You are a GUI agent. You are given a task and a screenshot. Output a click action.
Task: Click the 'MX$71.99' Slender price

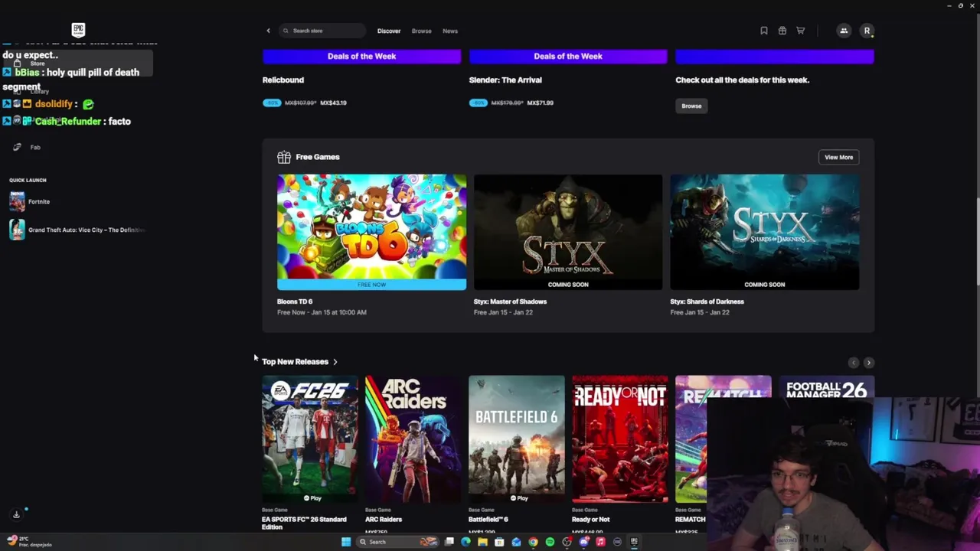540,103
